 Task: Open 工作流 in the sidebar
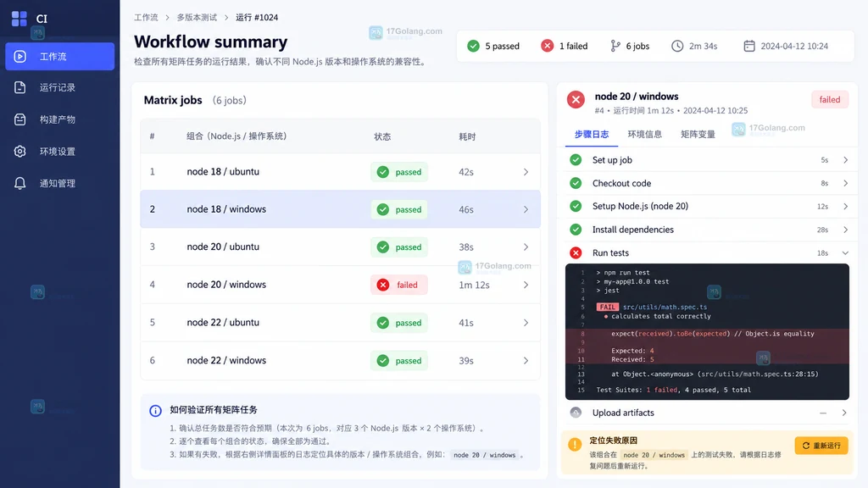(x=60, y=57)
